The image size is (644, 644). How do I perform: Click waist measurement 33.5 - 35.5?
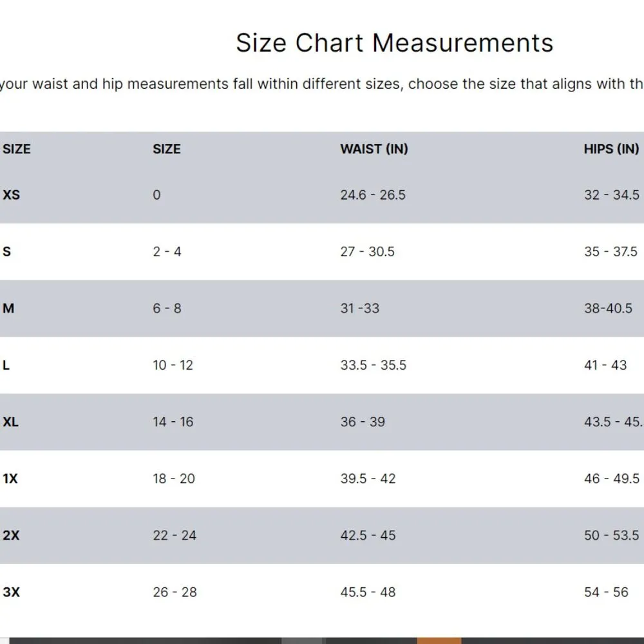coord(373,365)
